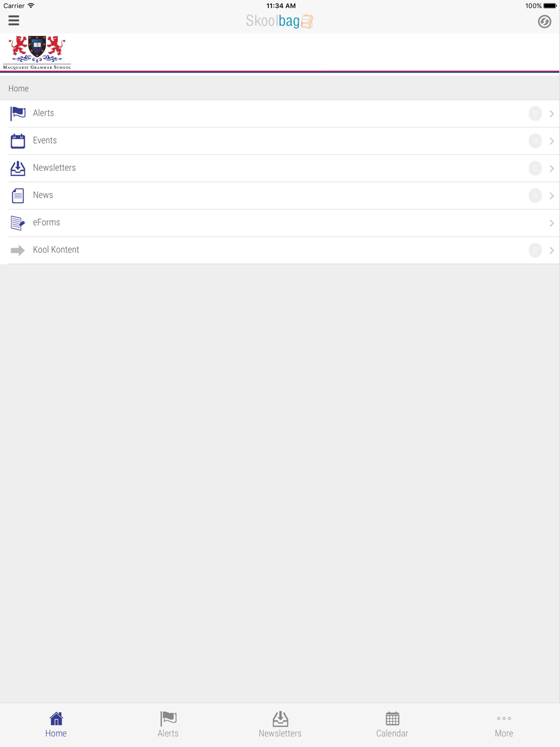Expand the Kool Kontent row chevron
Screen dimensions: 560x747
pos(552,250)
